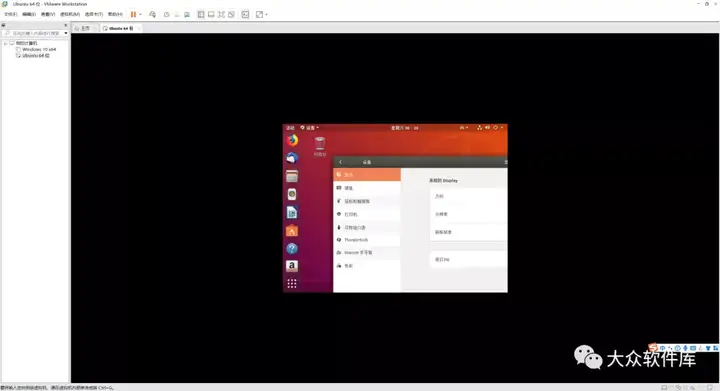Select Thunderbolt in the Settings sidebar

[367, 240]
